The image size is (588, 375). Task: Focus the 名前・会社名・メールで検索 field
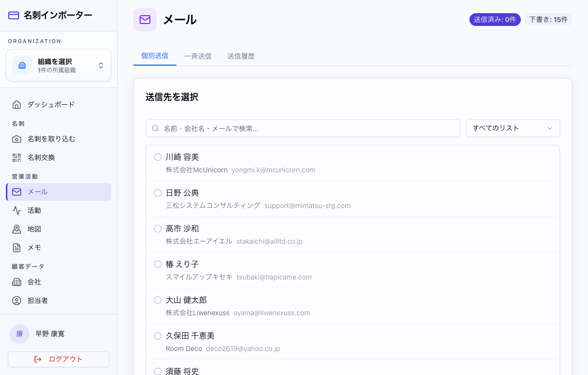303,128
